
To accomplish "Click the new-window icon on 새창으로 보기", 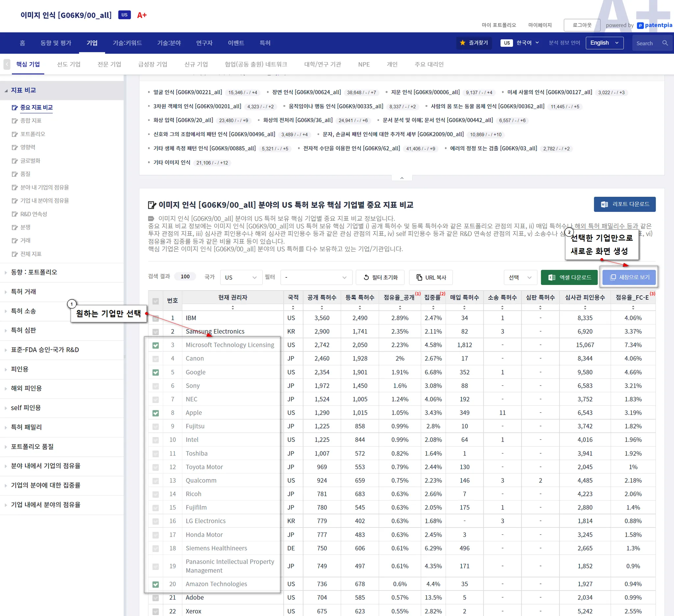I will point(613,277).
